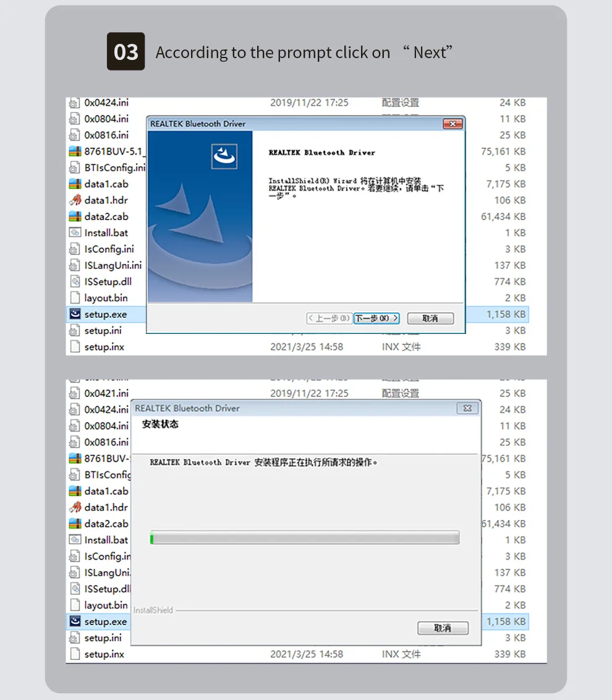Click the data2.cab icon behind the 安装状态 dialog
Image resolution: width=612 pixels, height=700 pixels.
(x=75, y=524)
